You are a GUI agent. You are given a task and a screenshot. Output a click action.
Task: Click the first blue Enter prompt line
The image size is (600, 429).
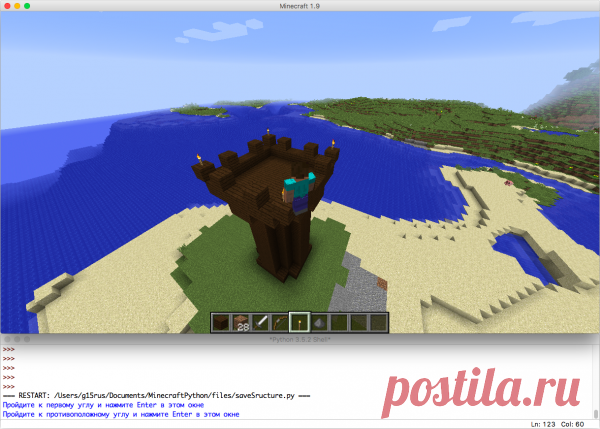(x=103, y=405)
